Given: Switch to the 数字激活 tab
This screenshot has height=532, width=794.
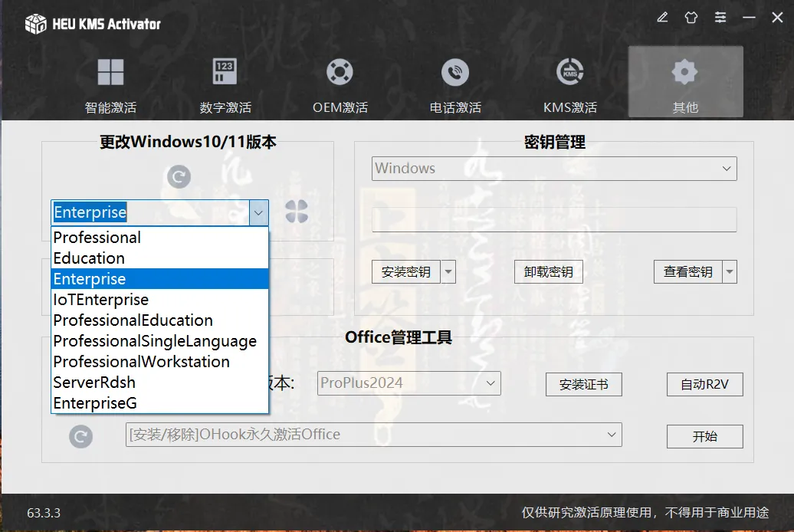Looking at the screenshot, I should coord(225,85).
